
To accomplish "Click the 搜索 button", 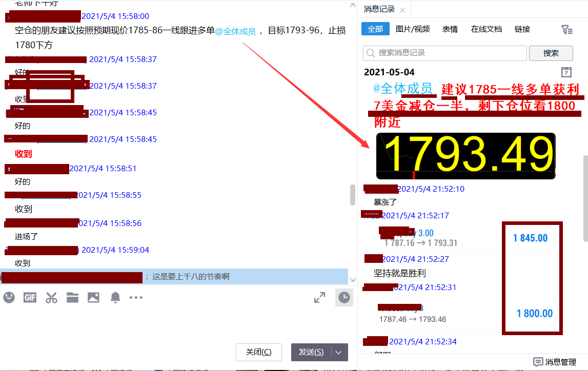I will point(551,53).
